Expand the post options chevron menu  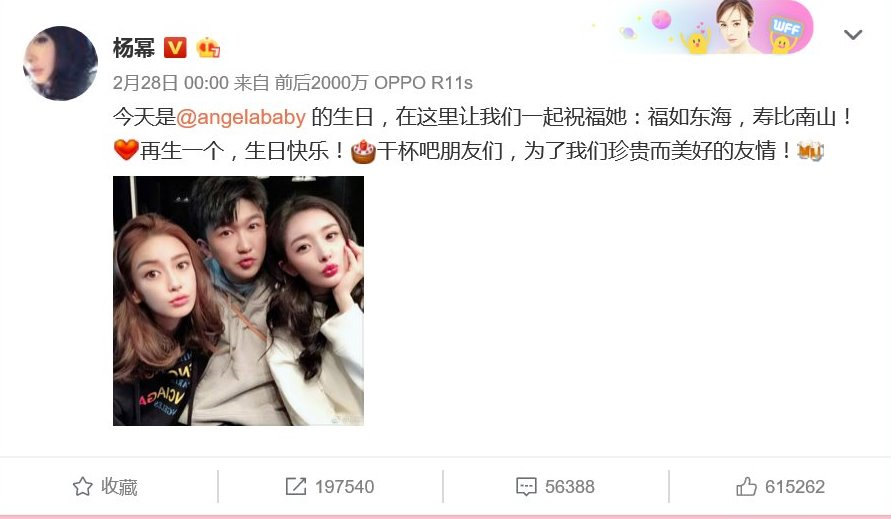tap(853, 35)
